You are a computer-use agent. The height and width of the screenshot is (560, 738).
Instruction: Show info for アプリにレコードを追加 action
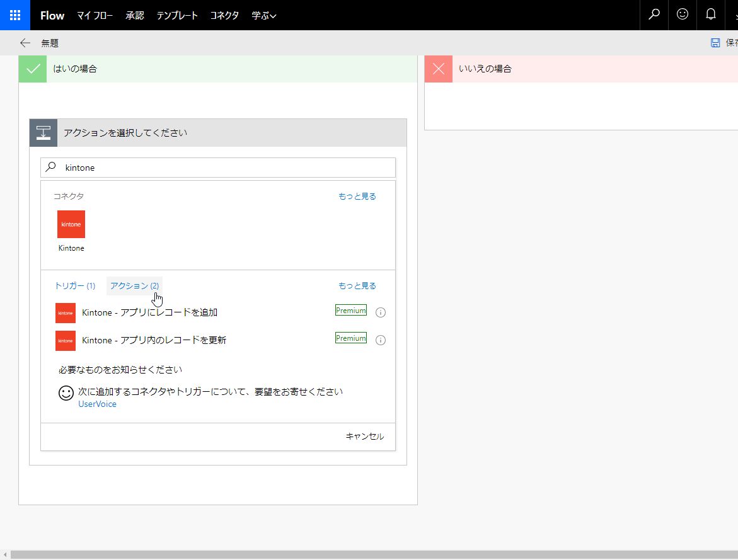click(380, 312)
